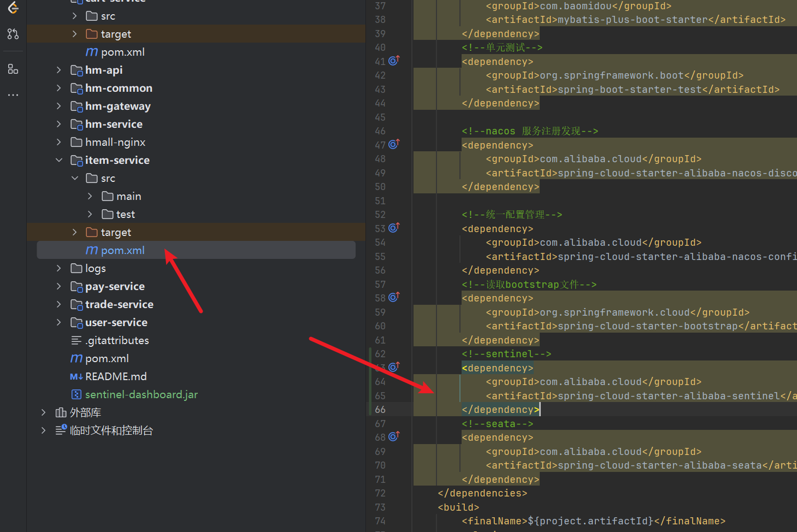Screen dimensions: 797x532
Task: Expand the 外部库 node
Action: [x=43, y=412]
